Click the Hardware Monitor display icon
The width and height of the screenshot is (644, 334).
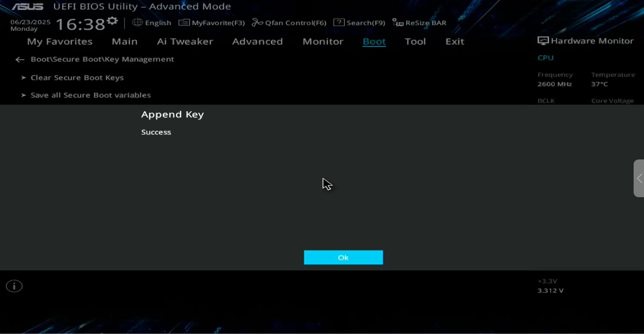pos(543,41)
